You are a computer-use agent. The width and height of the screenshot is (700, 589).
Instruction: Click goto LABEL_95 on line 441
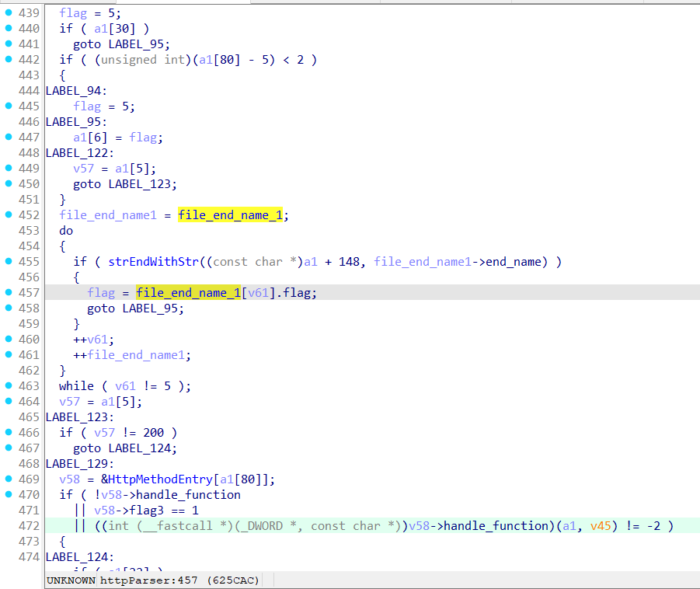tap(121, 44)
